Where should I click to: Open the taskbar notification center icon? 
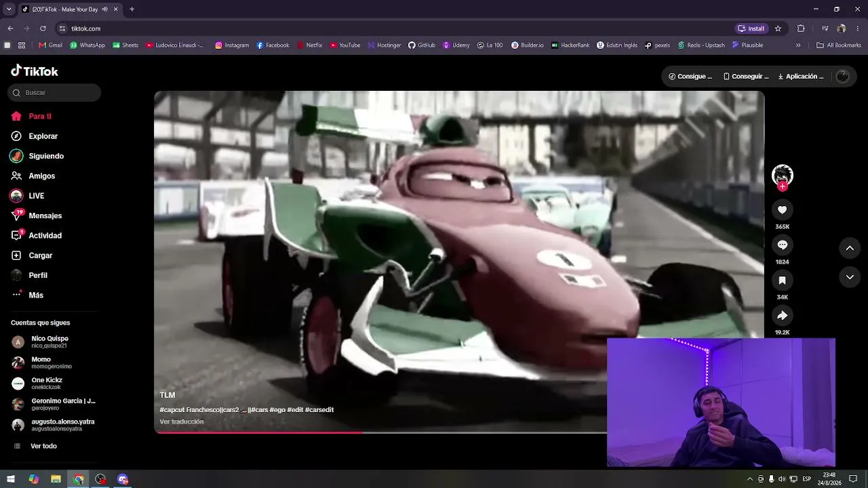[x=853, y=479]
